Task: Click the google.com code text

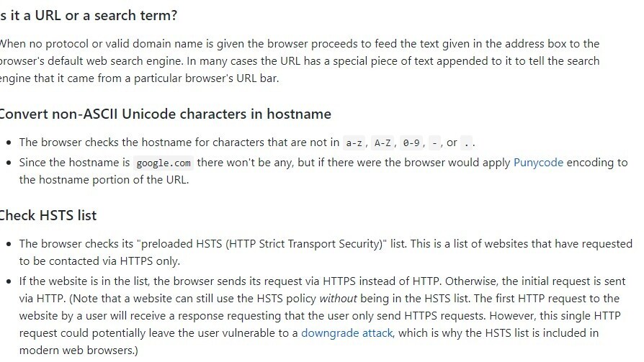Action: pyautogui.click(x=164, y=163)
